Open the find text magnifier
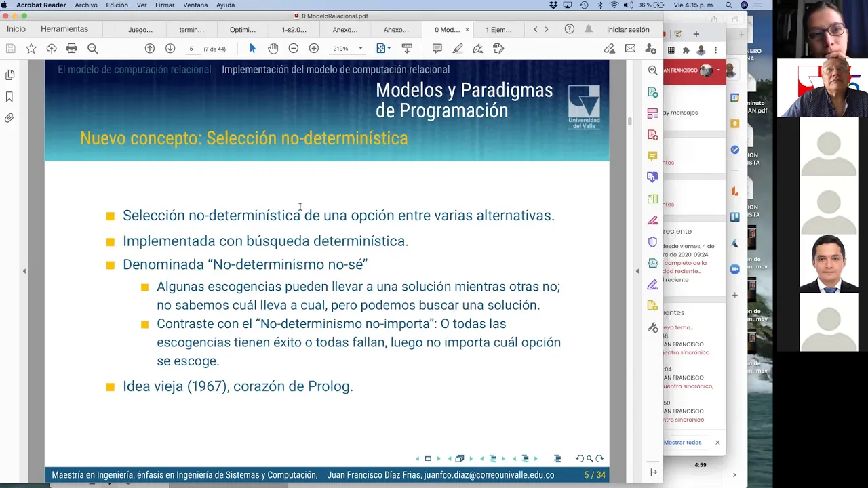Image resolution: width=868 pixels, height=488 pixels. coord(93,48)
